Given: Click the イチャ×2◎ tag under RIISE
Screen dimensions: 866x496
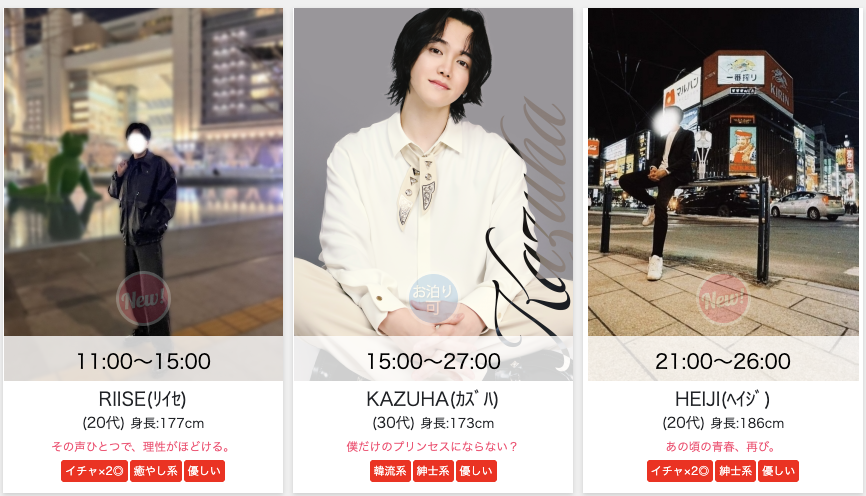Looking at the screenshot, I should pyautogui.click(x=94, y=471).
